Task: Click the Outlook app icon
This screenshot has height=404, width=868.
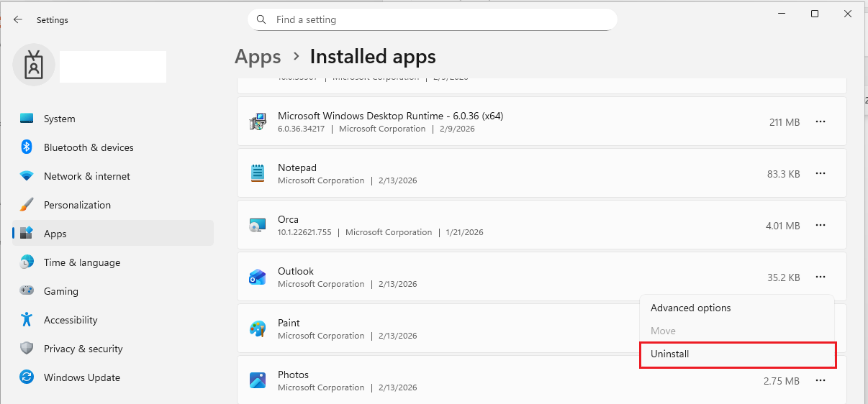Action: (258, 277)
